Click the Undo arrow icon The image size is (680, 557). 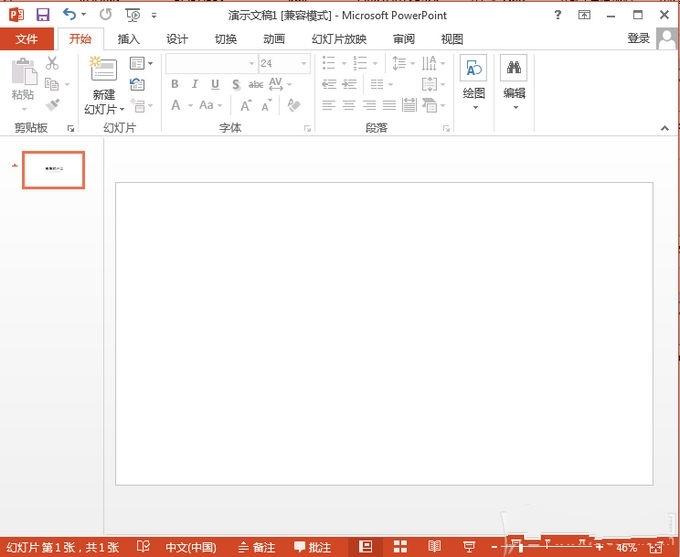point(69,14)
